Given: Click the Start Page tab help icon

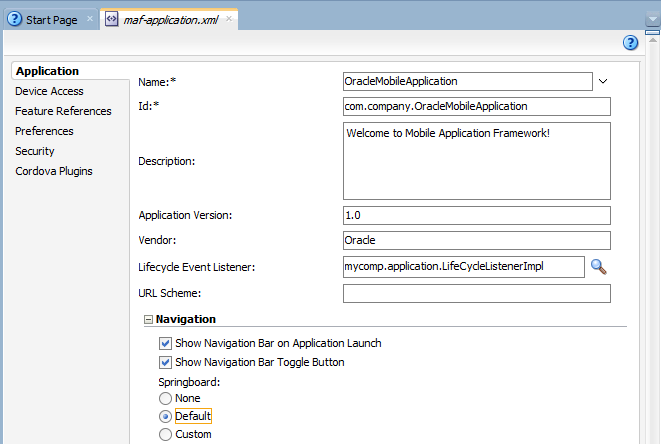Looking at the screenshot, I should [15, 19].
